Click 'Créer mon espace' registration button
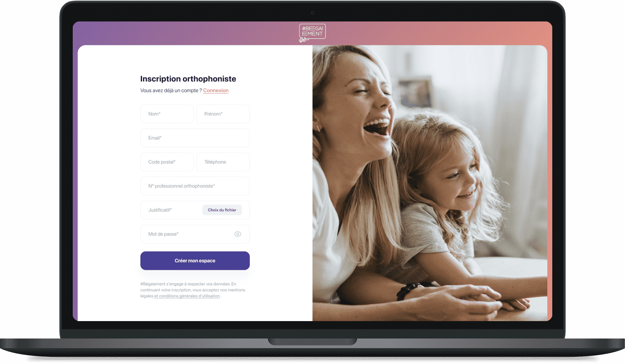Viewport: 625px width, 364px height. click(x=195, y=260)
